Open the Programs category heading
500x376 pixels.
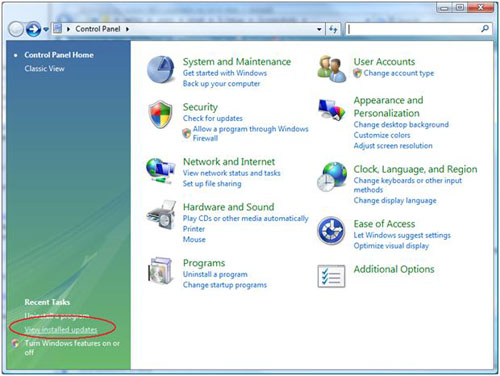tap(204, 263)
